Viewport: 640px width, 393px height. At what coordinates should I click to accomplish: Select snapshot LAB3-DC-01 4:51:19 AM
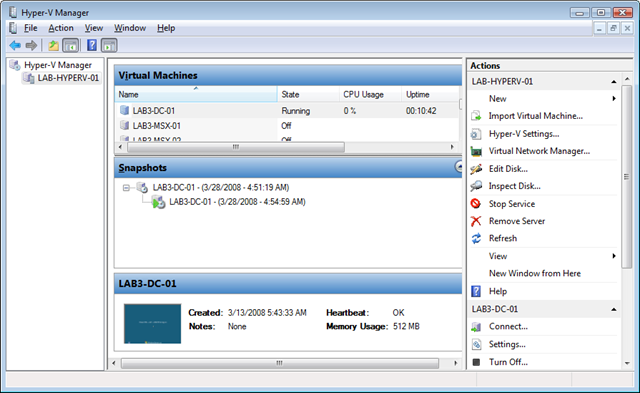[x=221, y=187]
